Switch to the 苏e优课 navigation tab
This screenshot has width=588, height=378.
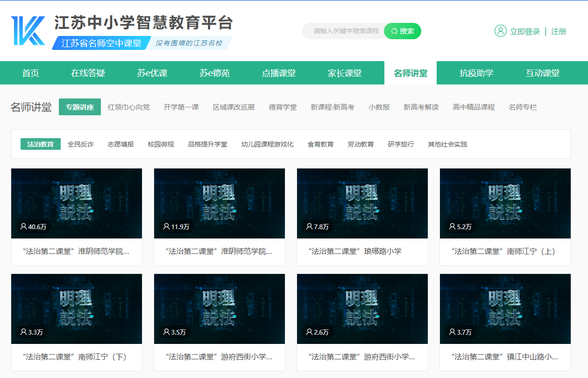[152, 73]
